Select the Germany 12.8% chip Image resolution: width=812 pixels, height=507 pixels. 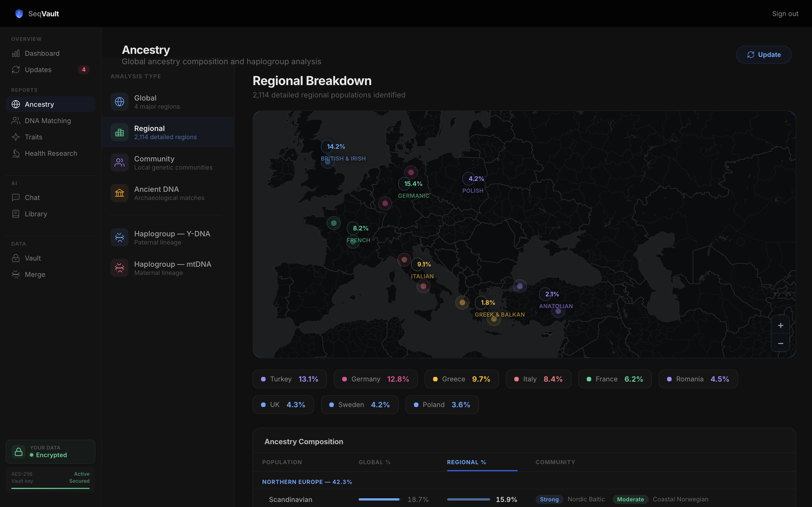click(376, 379)
